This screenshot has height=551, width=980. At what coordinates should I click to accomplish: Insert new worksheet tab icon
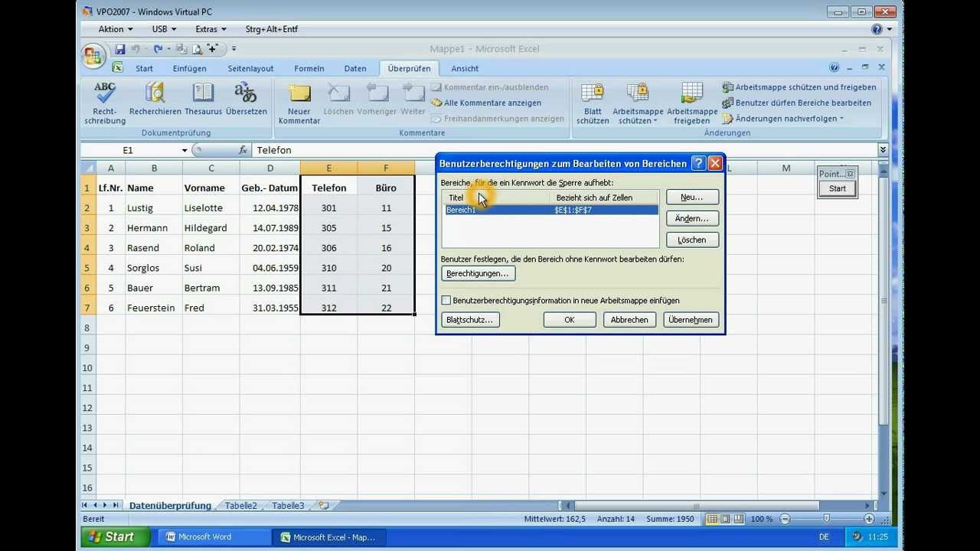point(324,506)
